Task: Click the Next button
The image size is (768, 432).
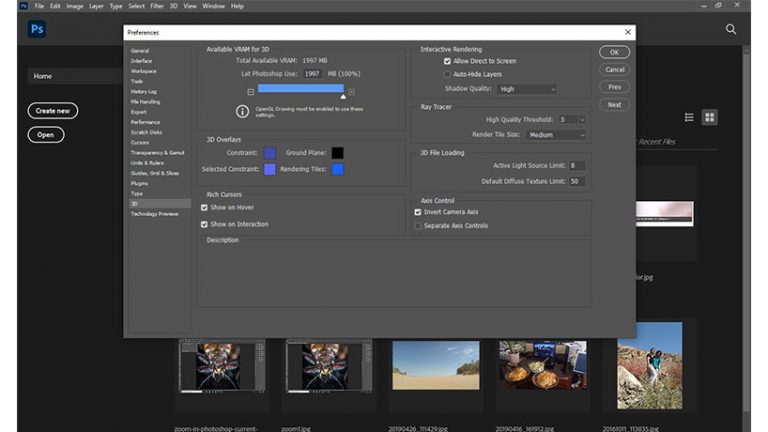Action: 614,105
